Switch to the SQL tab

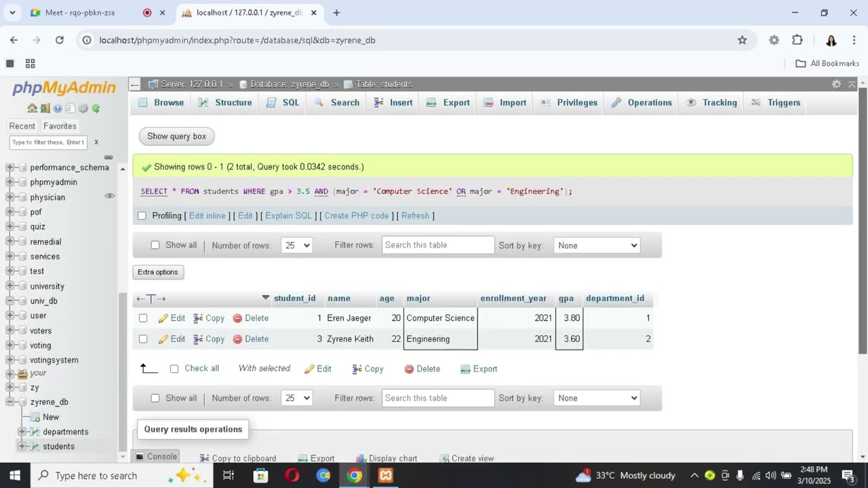[x=283, y=102]
